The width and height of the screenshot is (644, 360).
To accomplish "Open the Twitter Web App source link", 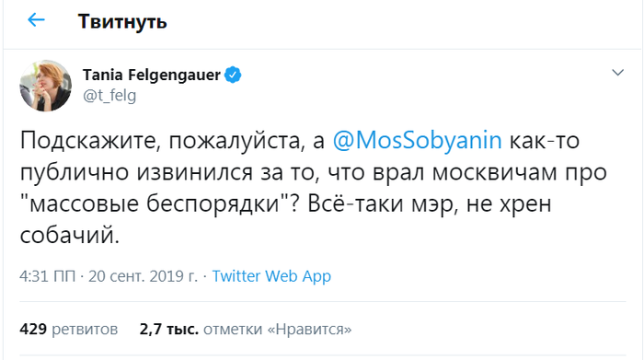I will click(271, 276).
